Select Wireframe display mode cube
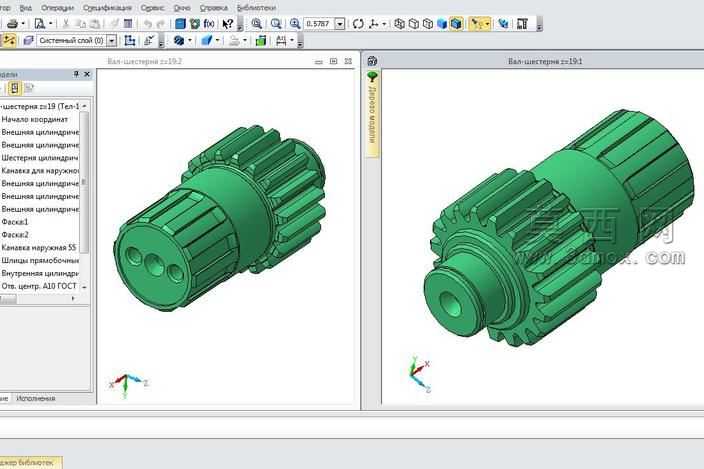The height and width of the screenshot is (469, 704). point(399,24)
